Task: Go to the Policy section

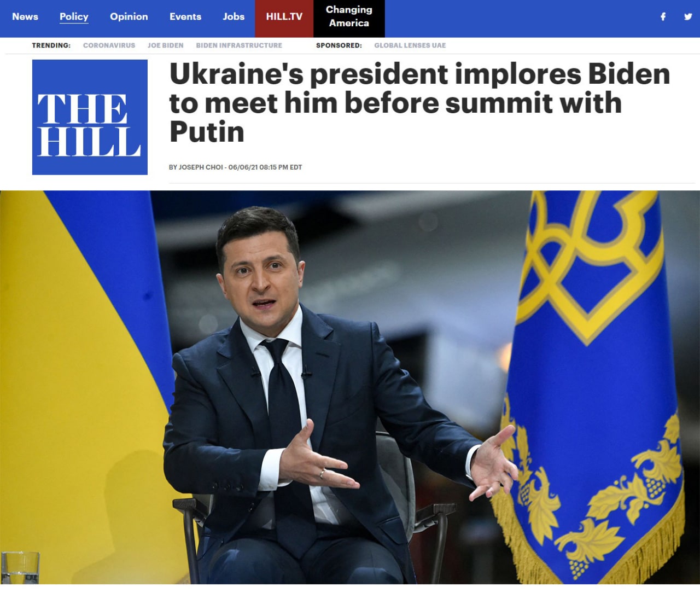Action: click(x=74, y=16)
